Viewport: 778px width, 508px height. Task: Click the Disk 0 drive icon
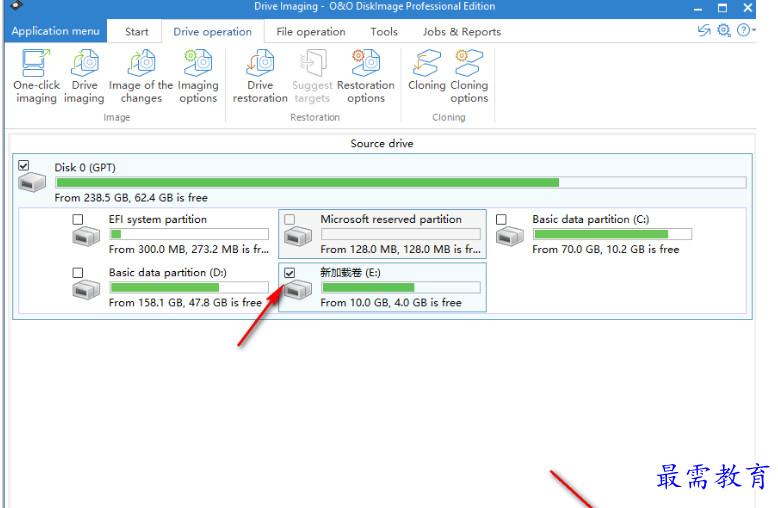[32, 183]
